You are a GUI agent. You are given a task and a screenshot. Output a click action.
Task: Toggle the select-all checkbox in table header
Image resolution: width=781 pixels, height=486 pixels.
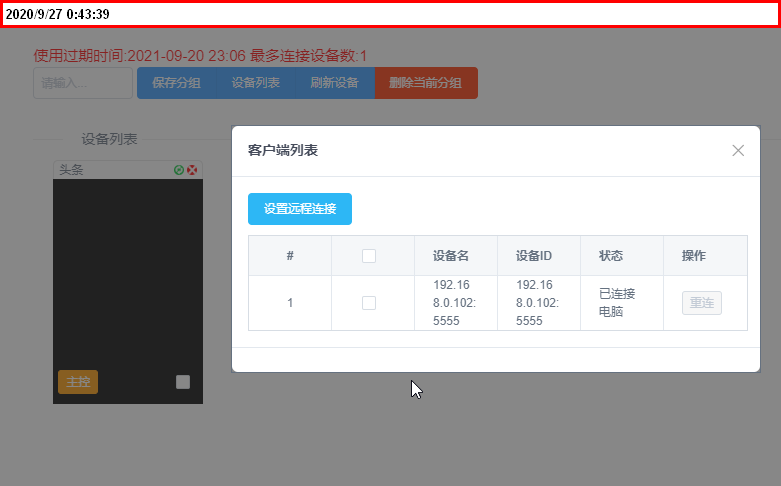(x=369, y=255)
